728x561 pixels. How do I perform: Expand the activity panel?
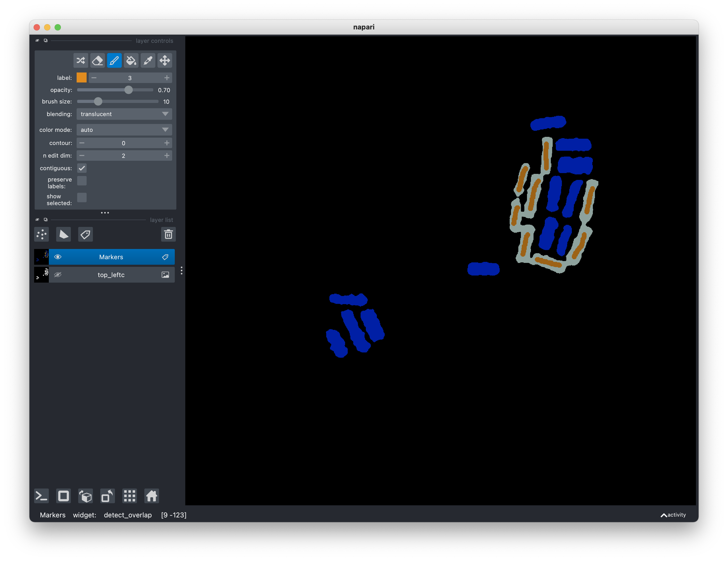(x=673, y=515)
